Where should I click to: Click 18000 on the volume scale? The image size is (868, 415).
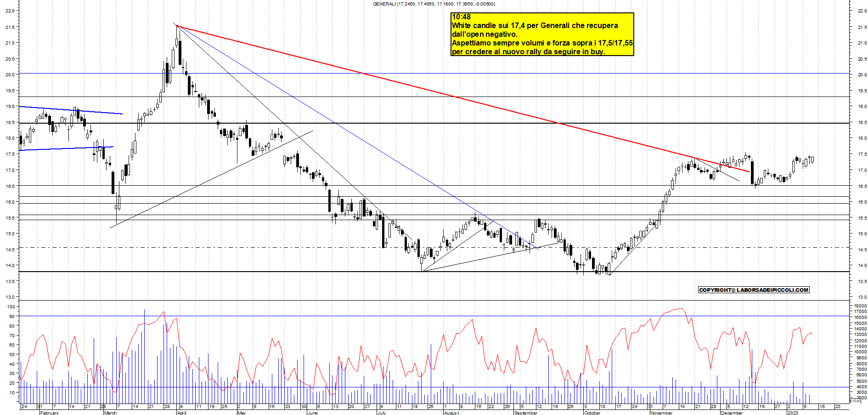860,306
